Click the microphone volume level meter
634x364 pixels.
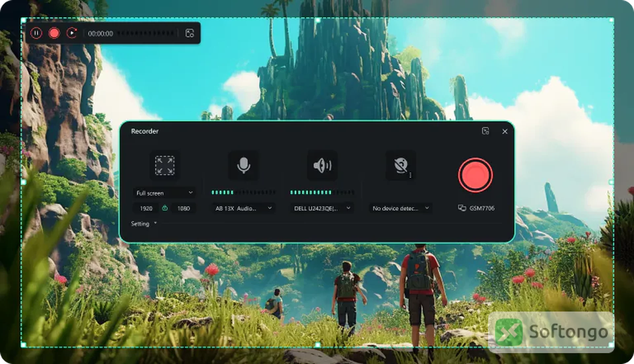coord(243,192)
